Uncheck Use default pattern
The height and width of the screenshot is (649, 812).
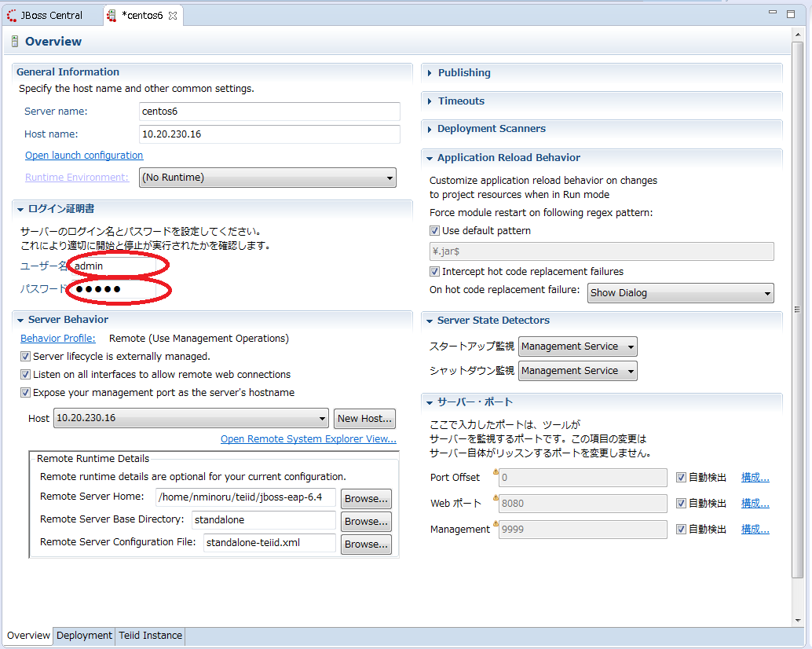pyautogui.click(x=434, y=230)
